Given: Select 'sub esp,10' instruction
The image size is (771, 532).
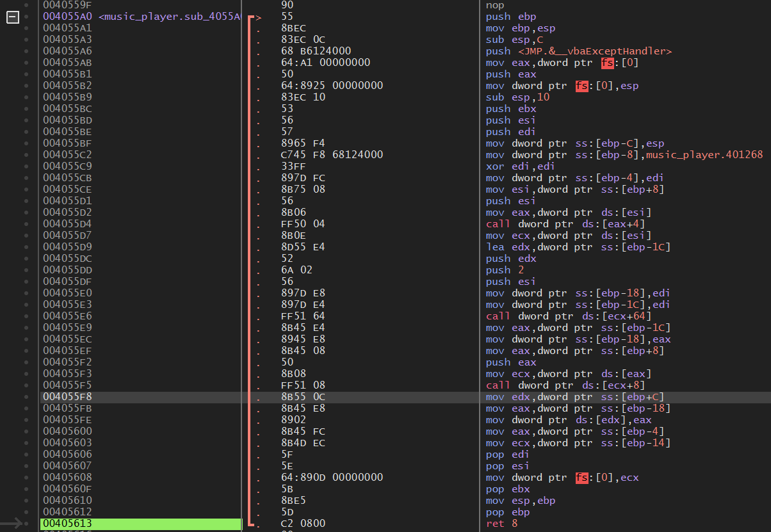Looking at the screenshot, I should (517, 97).
